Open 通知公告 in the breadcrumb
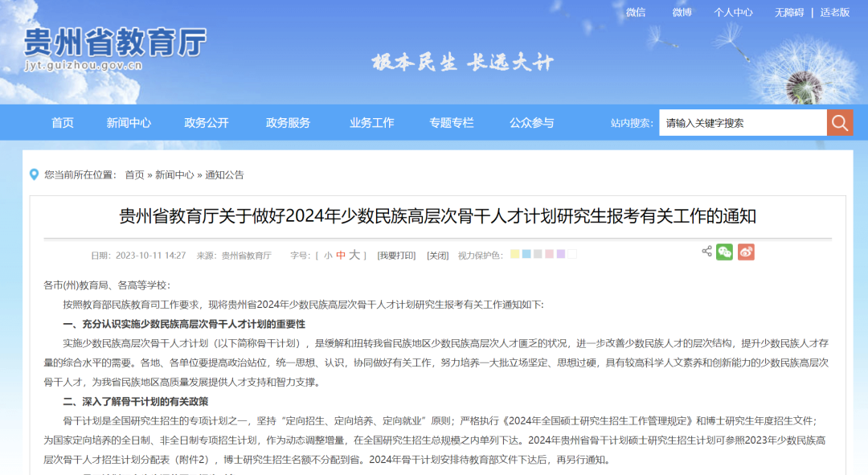This screenshot has width=868, height=475. pos(224,174)
